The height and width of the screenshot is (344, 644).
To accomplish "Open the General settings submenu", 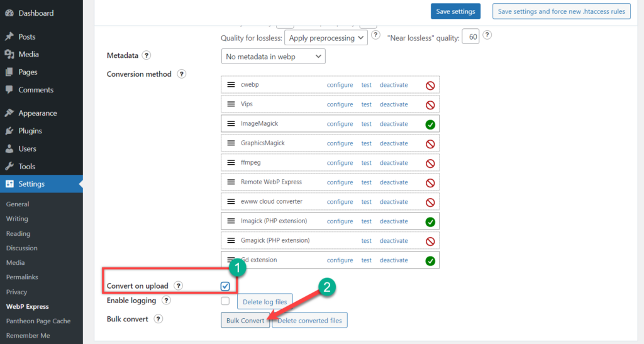I will (x=18, y=204).
